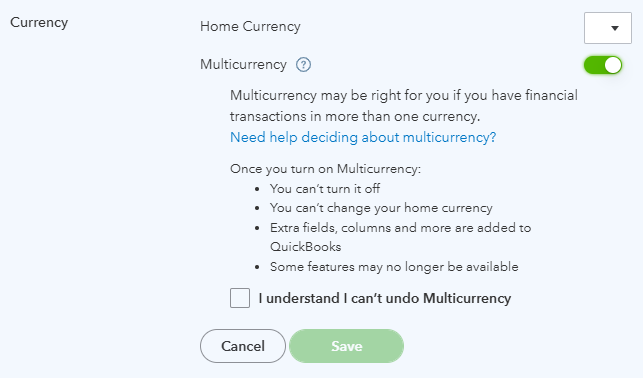Screen dimensions: 643x378
Task: Click the "Once you turn on Multicurrency" line
Action: 325,169
